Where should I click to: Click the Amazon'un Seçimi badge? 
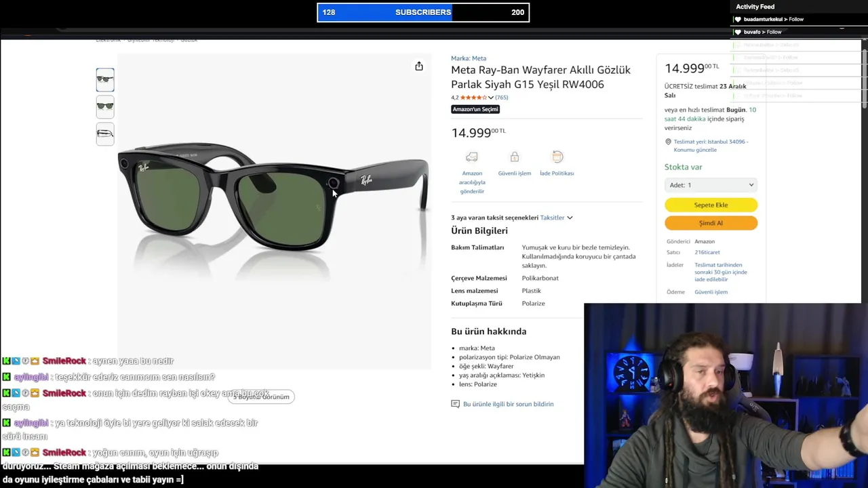[475, 109]
